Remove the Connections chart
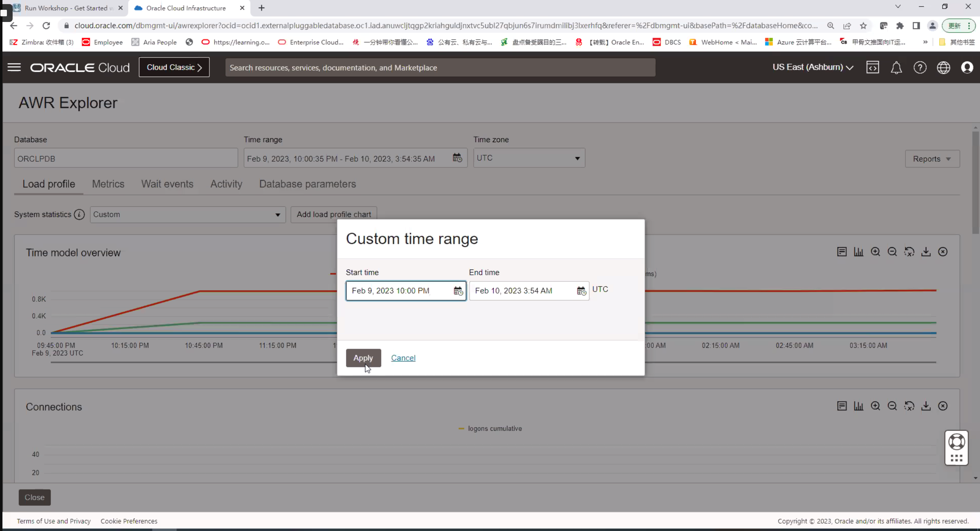 click(x=943, y=406)
